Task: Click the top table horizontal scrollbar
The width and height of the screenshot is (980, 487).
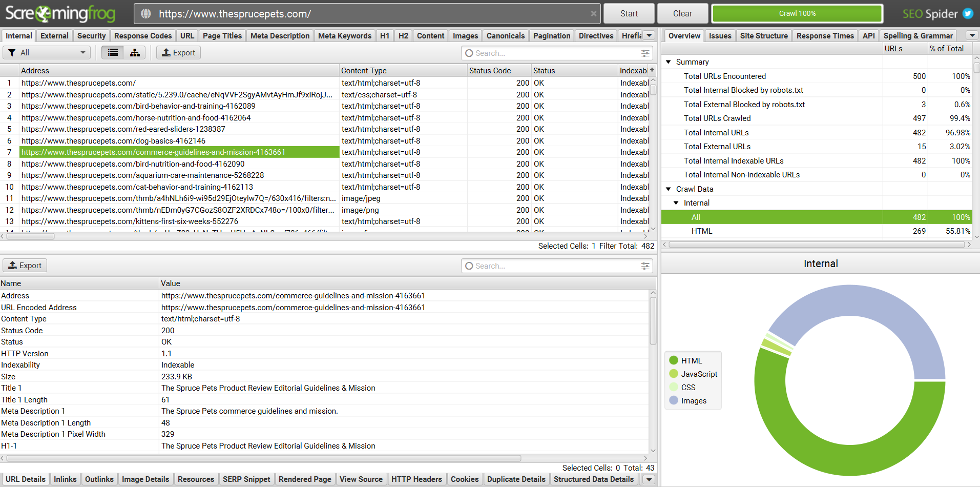Action: (x=30, y=236)
